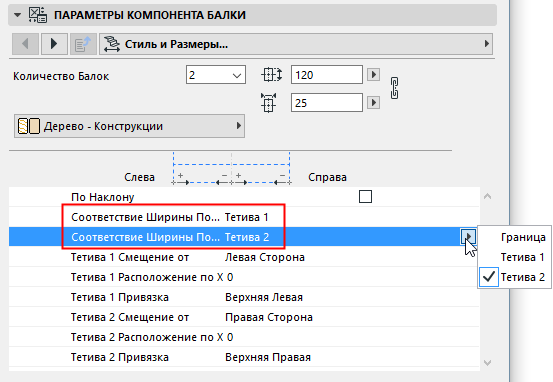Open the arrow flyout next to value 25

click(373, 103)
